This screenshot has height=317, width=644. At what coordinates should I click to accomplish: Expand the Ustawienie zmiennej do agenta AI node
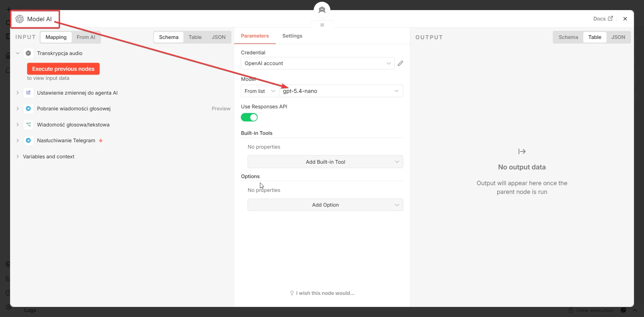[x=18, y=93]
